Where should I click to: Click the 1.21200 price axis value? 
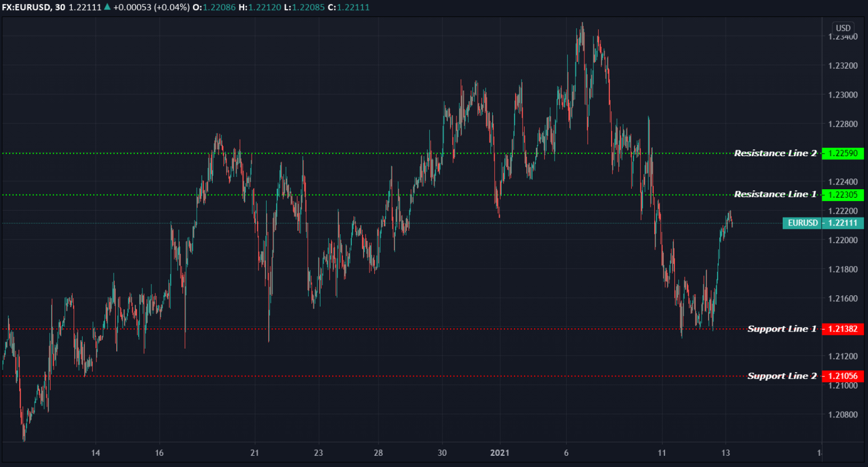click(843, 356)
